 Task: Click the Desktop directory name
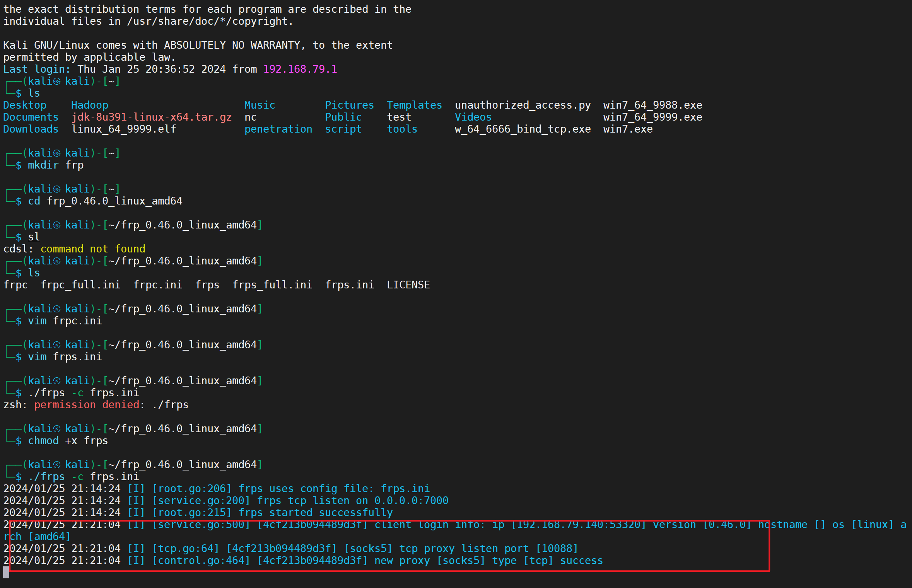point(25,105)
